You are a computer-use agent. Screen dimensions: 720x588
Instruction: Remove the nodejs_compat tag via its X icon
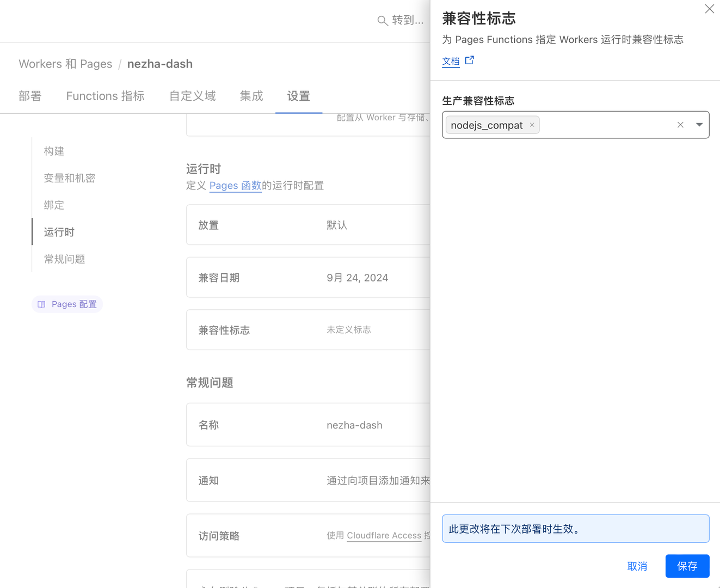[x=531, y=125]
